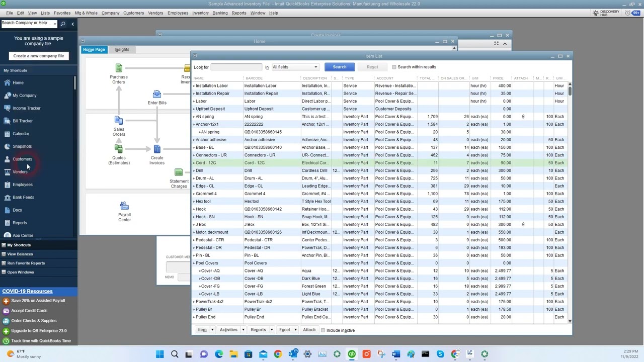Click the Look for input field
644x362 pixels.
236,67
